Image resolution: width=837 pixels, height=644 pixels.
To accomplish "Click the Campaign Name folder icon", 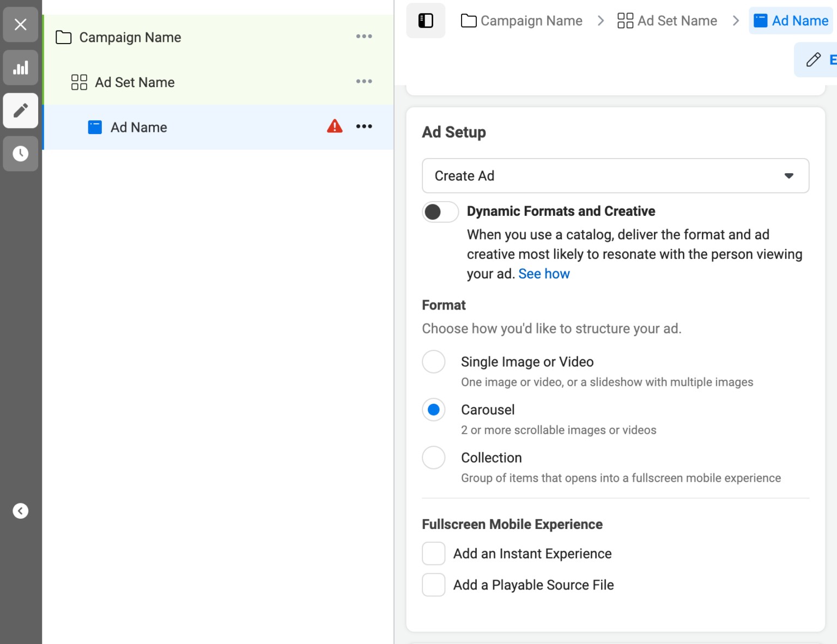I will click(63, 37).
